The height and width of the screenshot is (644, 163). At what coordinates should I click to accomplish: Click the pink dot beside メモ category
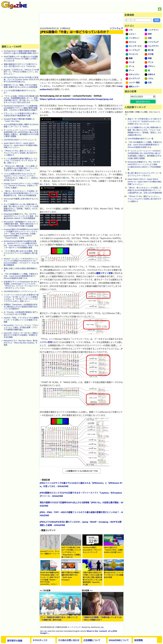[x=127, y=30]
